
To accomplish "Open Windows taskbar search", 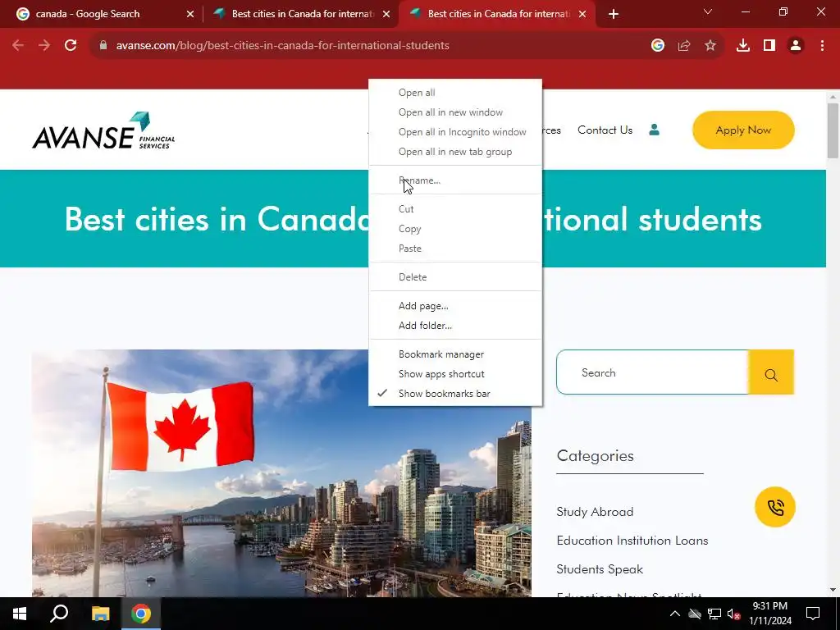I will pos(59,614).
